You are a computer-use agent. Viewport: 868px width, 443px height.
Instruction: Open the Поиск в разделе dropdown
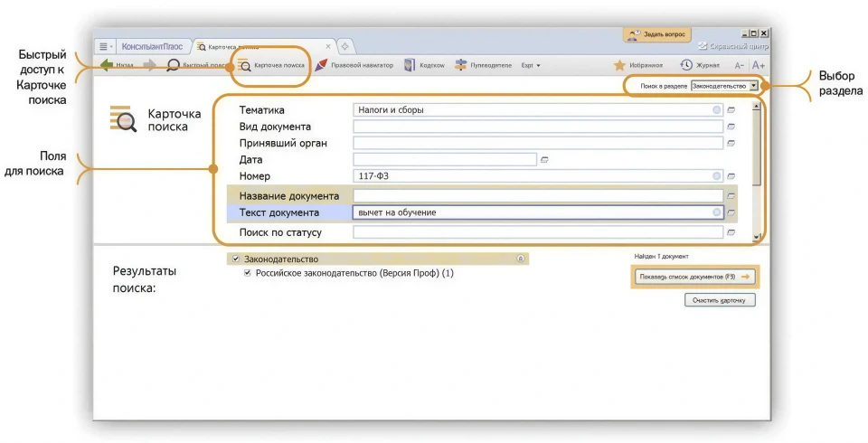[x=724, y=86]
